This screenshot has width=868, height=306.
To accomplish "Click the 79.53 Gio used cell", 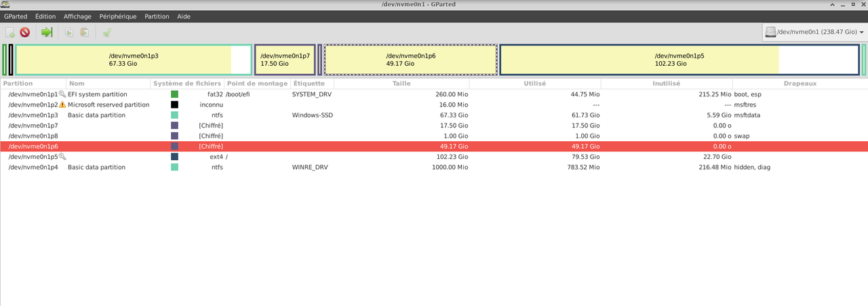I will tap(585, 156).
